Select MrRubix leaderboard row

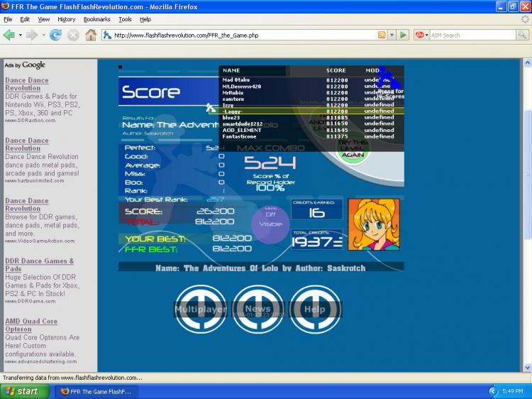coord(311,93)
